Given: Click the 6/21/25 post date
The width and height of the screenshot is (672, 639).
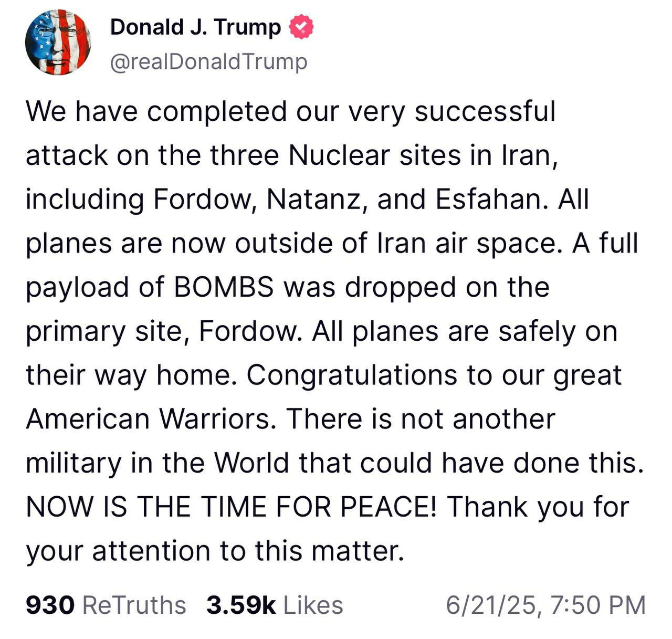Looking at the screenshot, I should click(491, 605).
